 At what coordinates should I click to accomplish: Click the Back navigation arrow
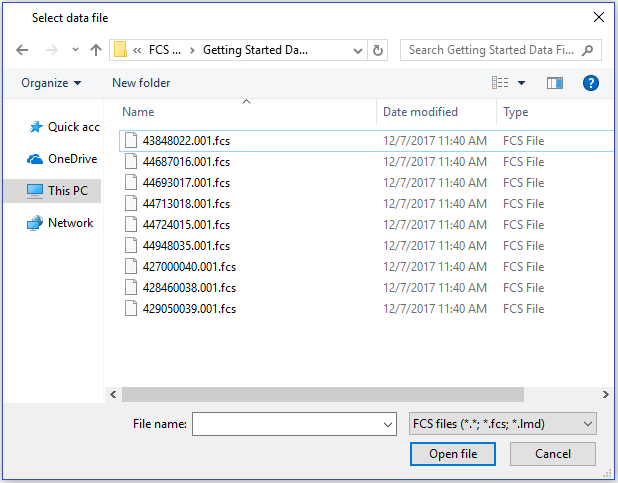[x=22, y=50]
